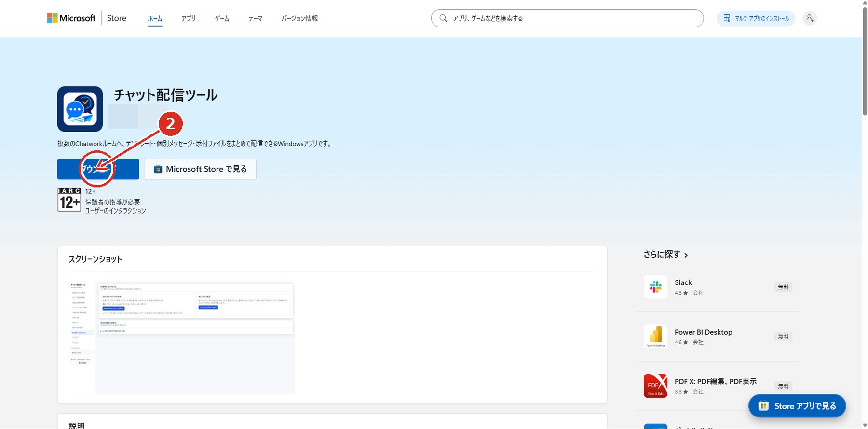This screenshot has height=429, width=868.
Task: Expand the さらに探す section
Action: (x=665, y=255)
